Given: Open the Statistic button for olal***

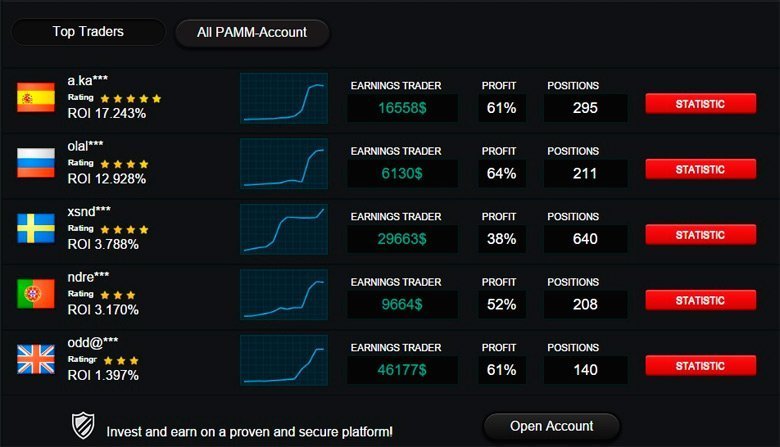Looking at the screenshot, I should pyautogui.click(x=700, y=170).
